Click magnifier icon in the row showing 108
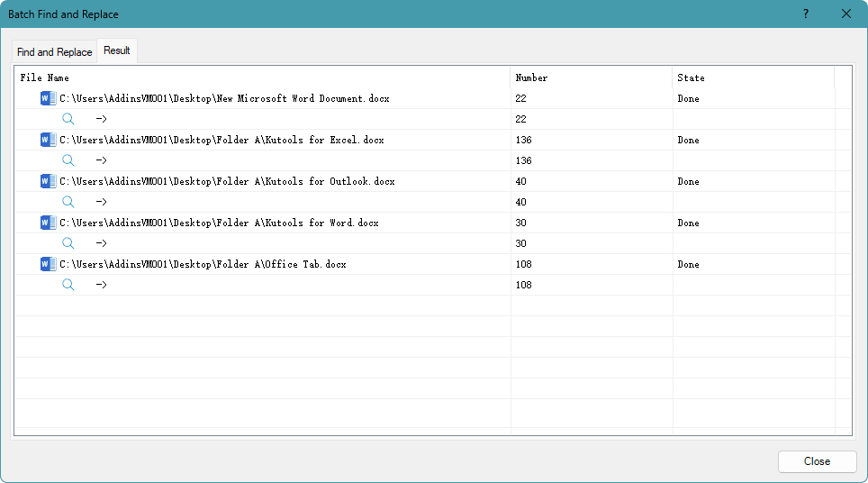 tap(68, 285)
